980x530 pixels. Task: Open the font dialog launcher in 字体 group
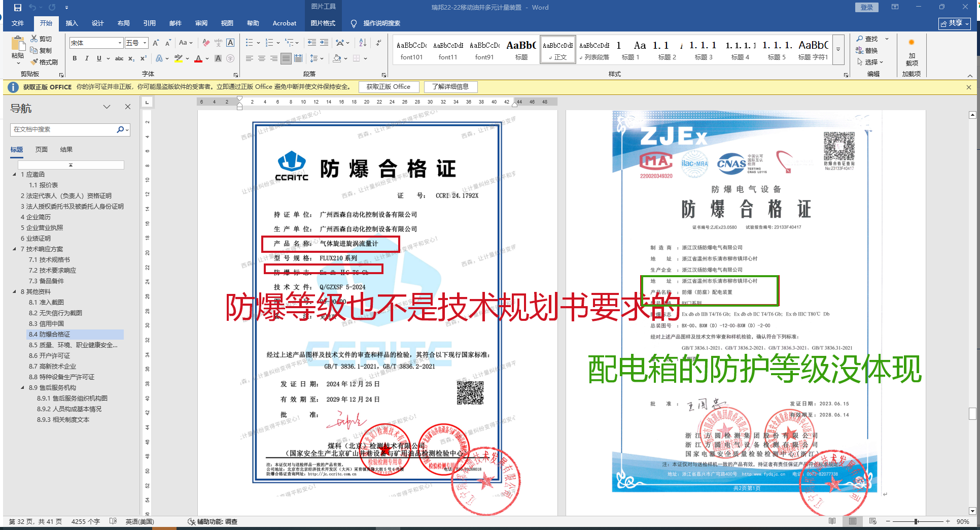236,75
